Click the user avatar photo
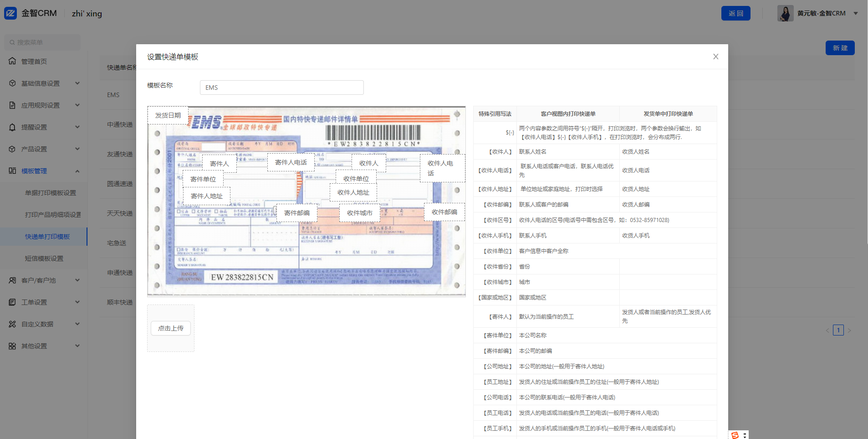Screen dimensions: 868x439 click(785, 13)
